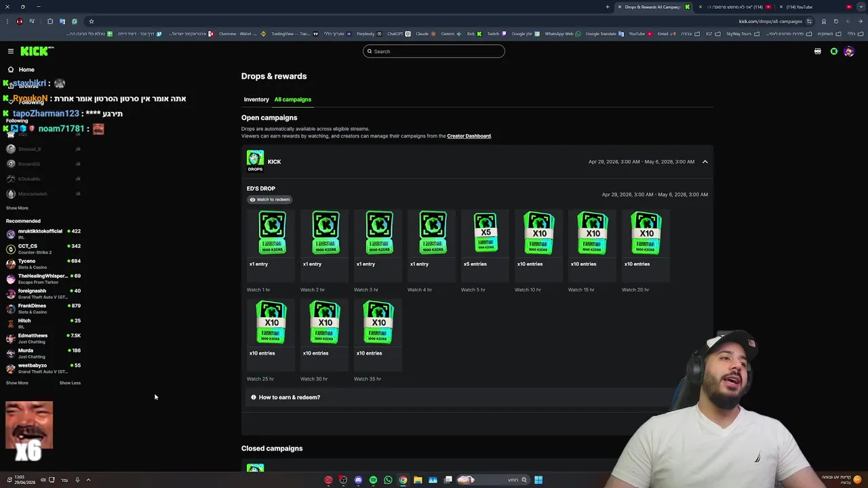Open Tyceno channel avatar
The image size is (868, 488).
click(11, 264)
